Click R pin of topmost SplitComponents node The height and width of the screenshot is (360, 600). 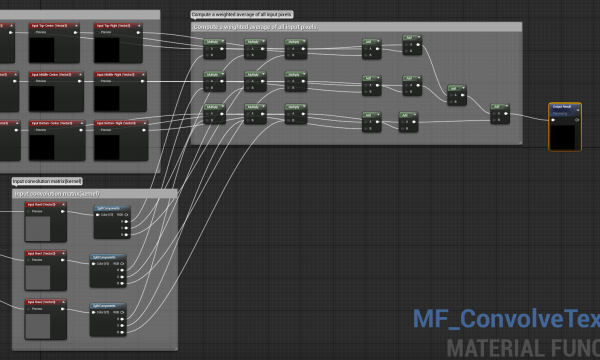click(x=126, y=222)
